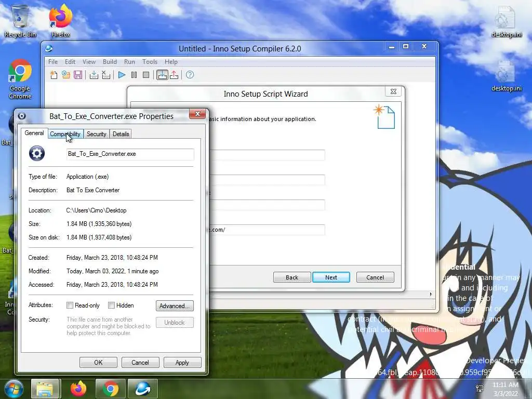Image resolution: width=532 pixels, height=399 pixels.
Task: Click the taskbar clock showing 11:11 AM
Action: pyautogui.click(x=506, y=389)
